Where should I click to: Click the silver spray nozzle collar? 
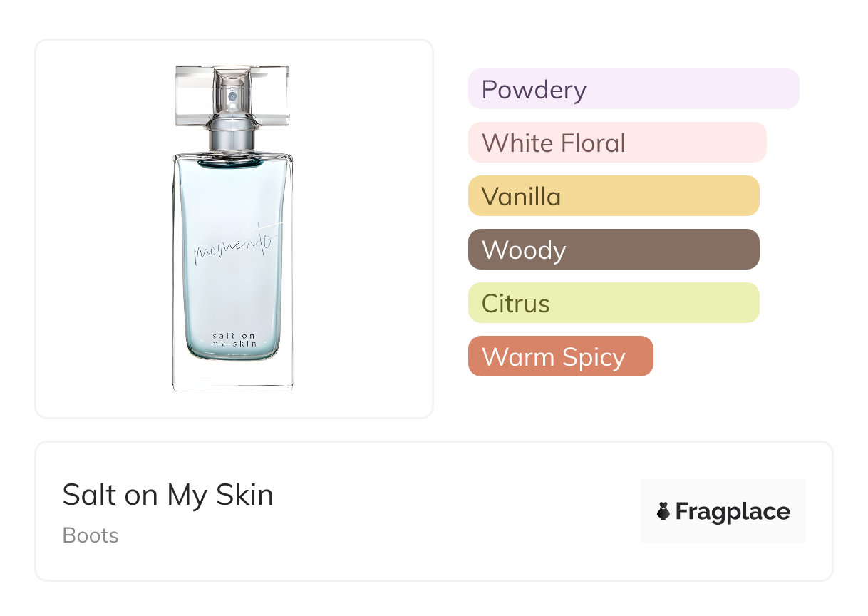click(232, 135)
